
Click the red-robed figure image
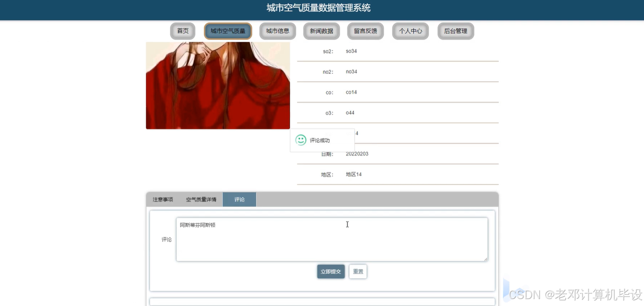tap(218, 86)
